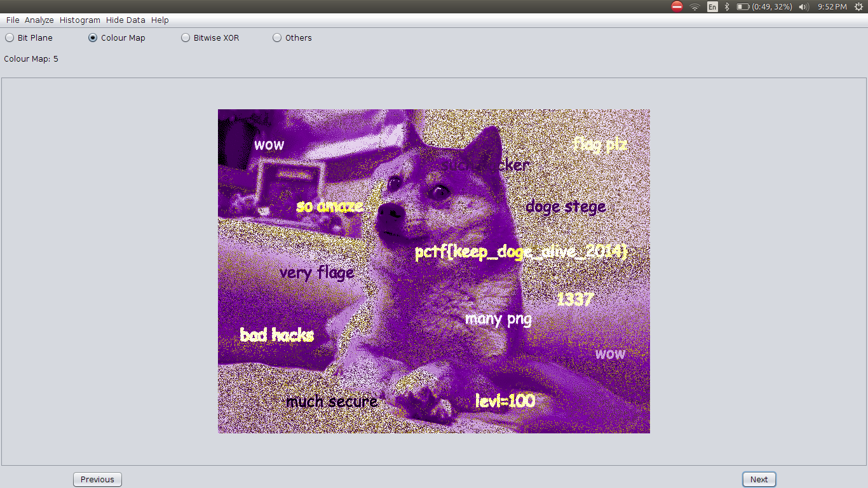Click the red no-entry status icon

tap(677, 6)
